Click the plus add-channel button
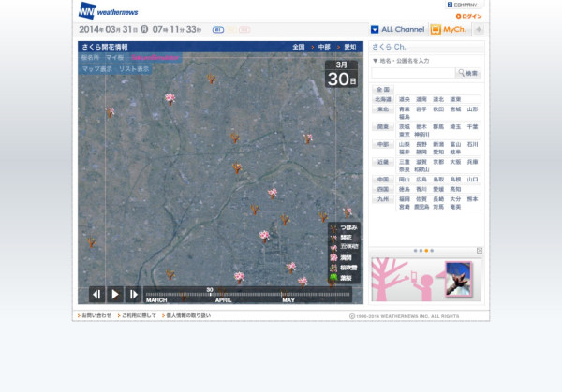 [479, 30]
